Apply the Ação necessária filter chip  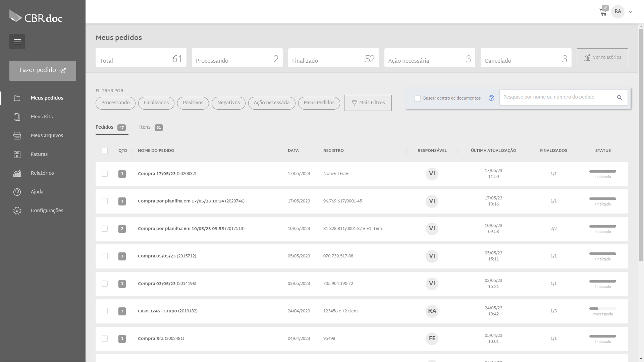pyautogui.click(x=272, y=103)
